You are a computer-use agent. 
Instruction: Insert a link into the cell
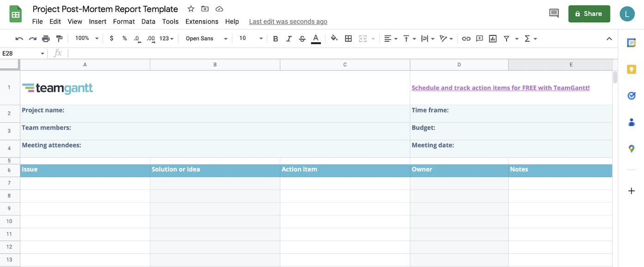[466, 38]
